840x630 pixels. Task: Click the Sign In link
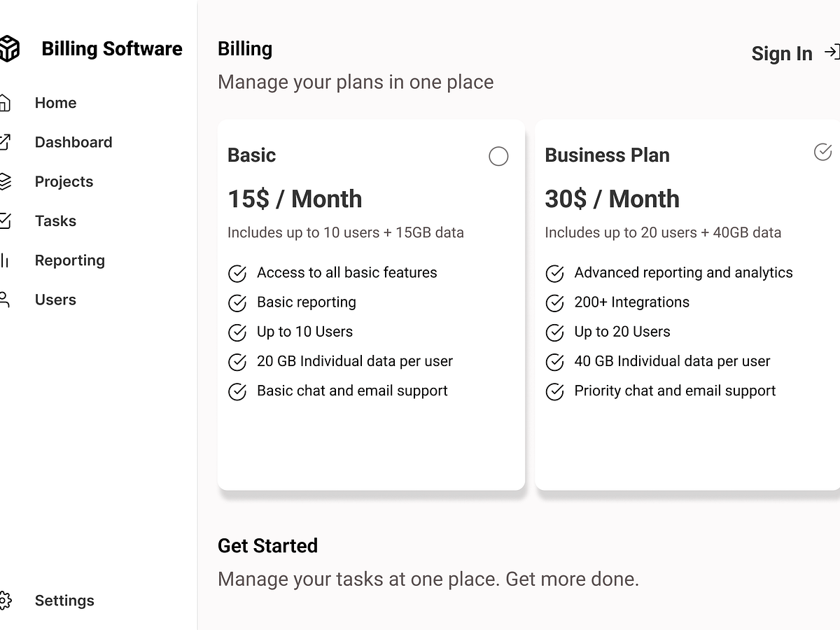coord(782,53)
